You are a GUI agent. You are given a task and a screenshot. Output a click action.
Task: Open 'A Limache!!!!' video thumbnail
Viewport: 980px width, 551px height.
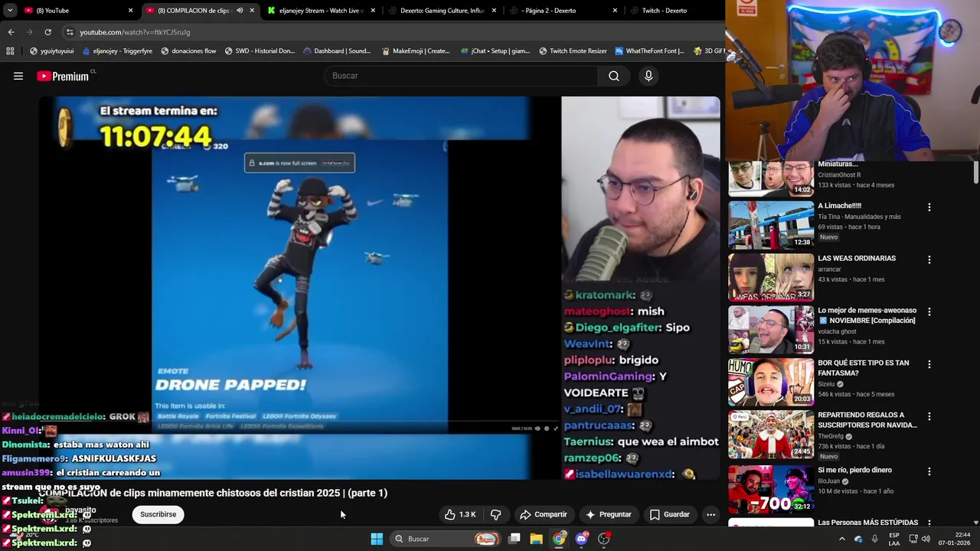(771, 225)
